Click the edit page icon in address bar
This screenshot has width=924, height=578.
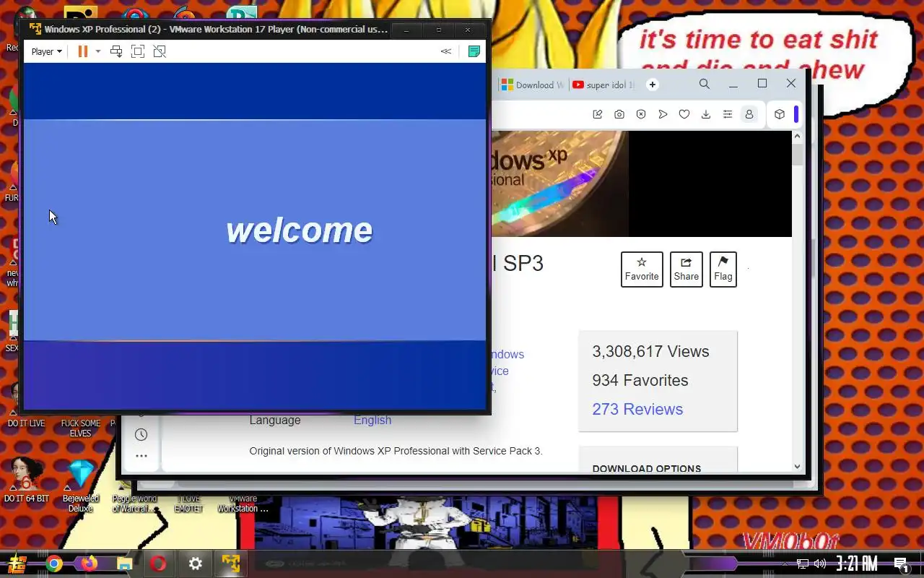[598, 114]
